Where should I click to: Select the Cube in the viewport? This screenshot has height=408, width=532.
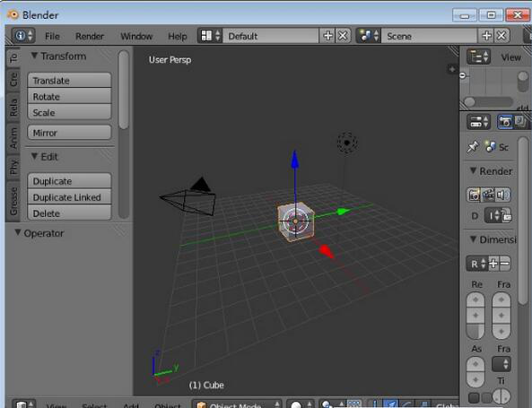coord(295,222)
